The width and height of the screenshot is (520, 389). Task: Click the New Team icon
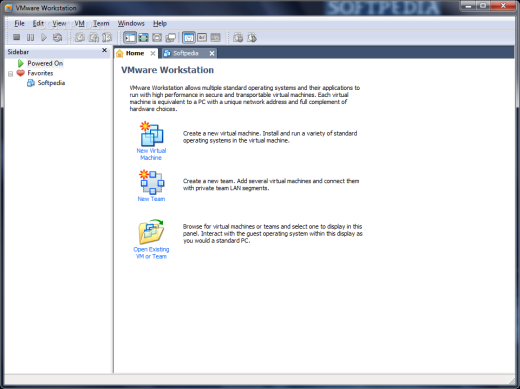pyautogui.click(x=151, y=182)
